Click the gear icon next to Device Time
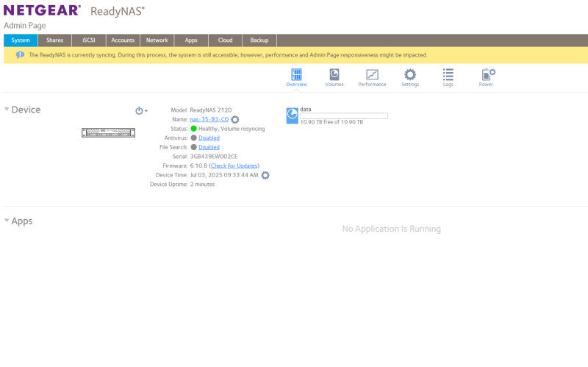The height and width of the screenshot is (367, 588). point(265,175)
